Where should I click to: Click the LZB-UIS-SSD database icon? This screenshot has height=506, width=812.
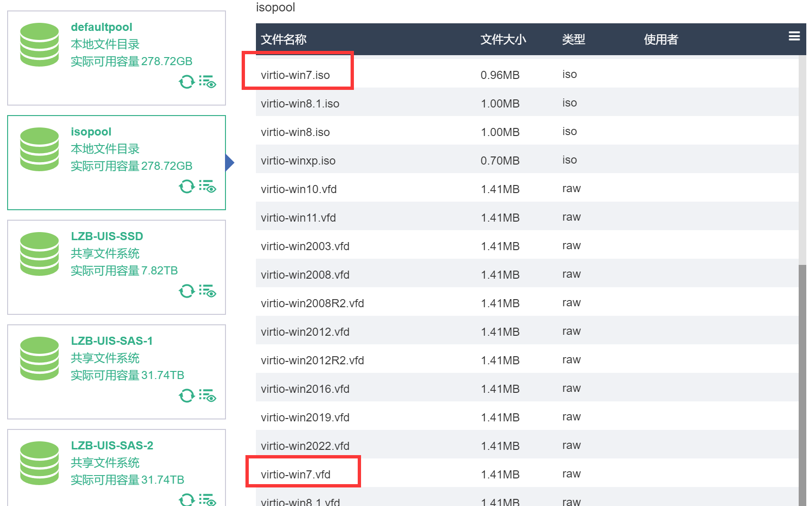click(39, 254)
